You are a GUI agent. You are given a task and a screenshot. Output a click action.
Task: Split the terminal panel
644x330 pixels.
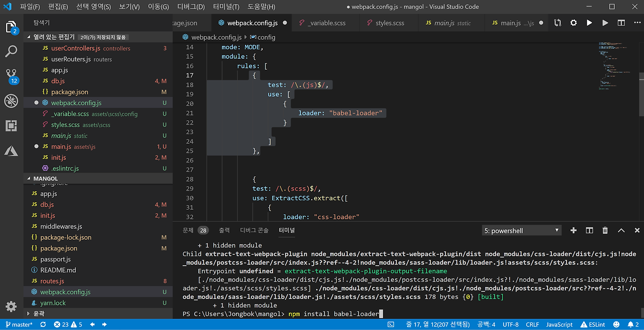pyautogui.click(x=589, y=230)
